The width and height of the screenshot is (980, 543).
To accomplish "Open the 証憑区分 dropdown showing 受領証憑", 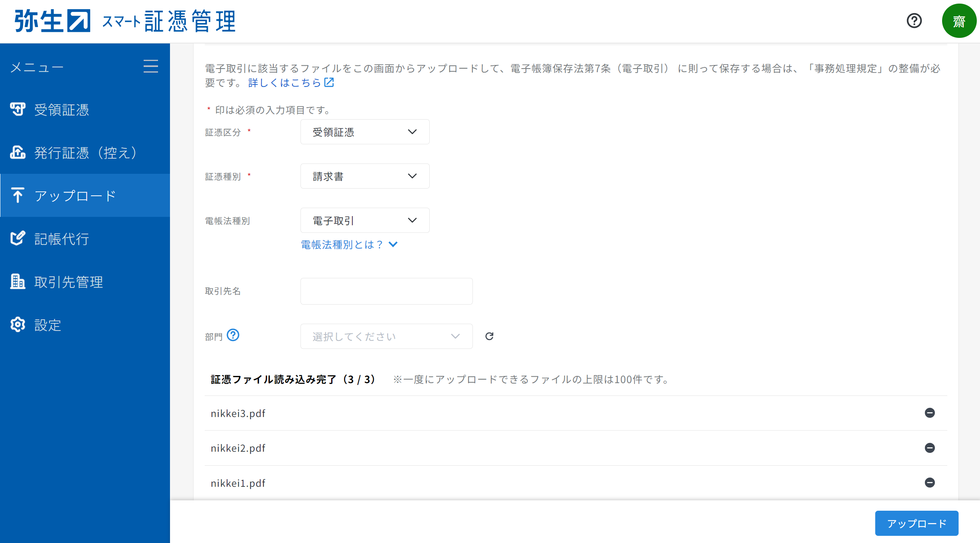I will tap(365, 132).
